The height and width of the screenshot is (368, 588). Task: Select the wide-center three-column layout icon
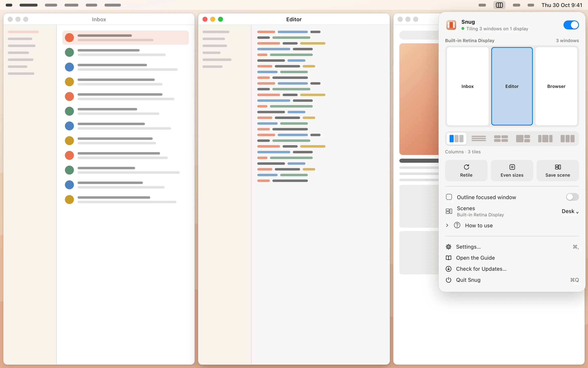click(545, 139)
